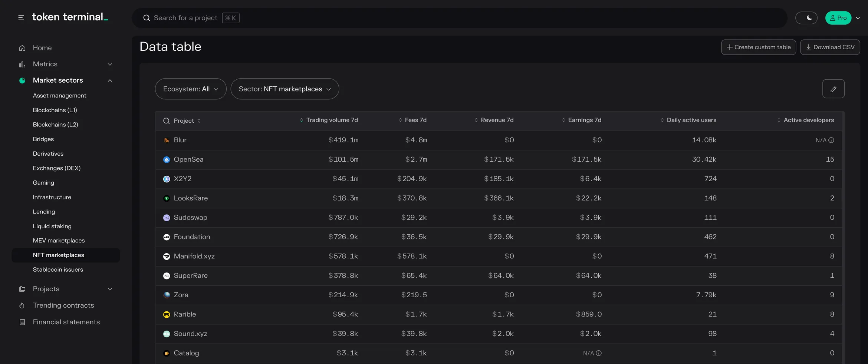Open the Sector: NFT marketplaces dropdown
The width and height of the screenshot is (868, 364).
click(285, 89)
